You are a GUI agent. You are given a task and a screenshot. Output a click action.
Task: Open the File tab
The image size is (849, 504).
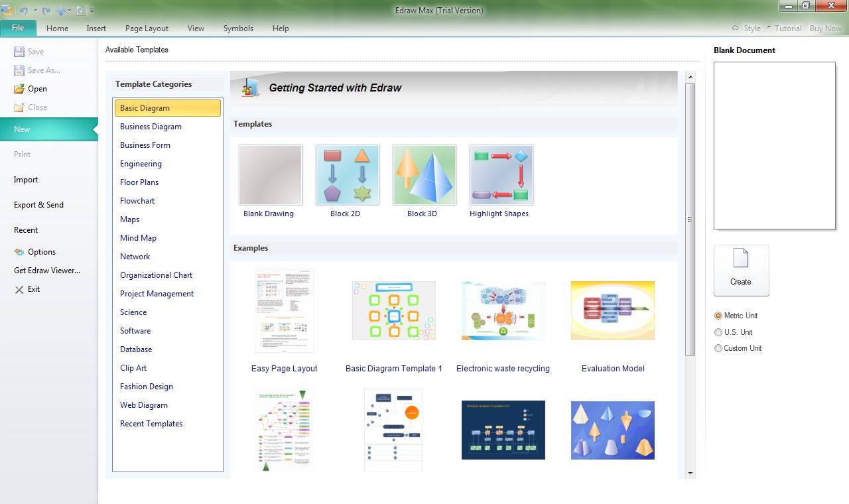click(x=19, y=28)
